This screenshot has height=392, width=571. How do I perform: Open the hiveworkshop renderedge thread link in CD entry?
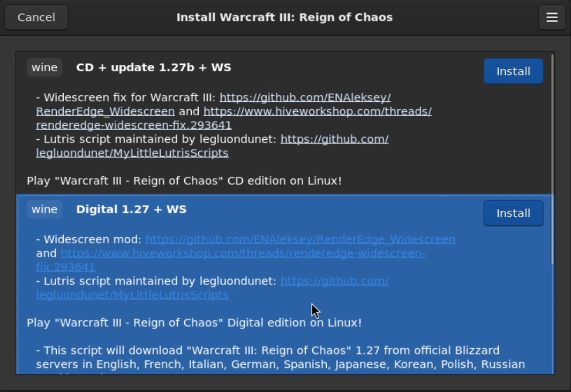click(234, 118)
